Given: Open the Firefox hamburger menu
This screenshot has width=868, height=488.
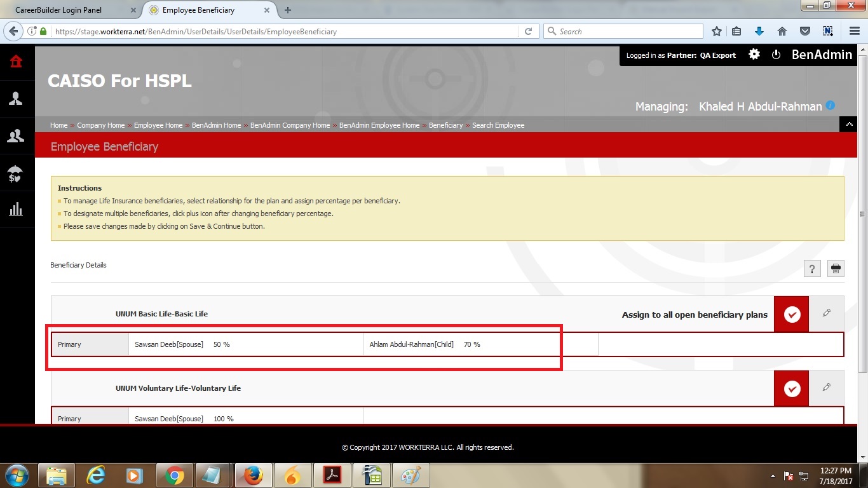Looking at the screenshot, I should (855, 31).
